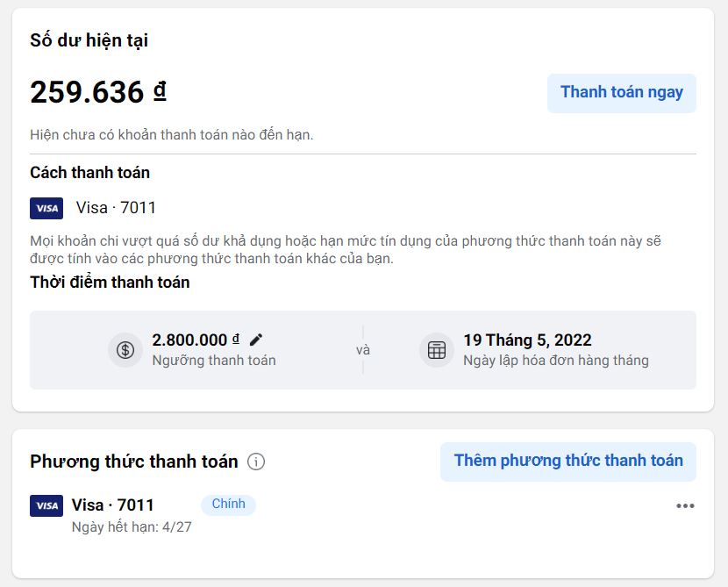
Task: Select the Chính primary badge
Action: tap(228, 505)
